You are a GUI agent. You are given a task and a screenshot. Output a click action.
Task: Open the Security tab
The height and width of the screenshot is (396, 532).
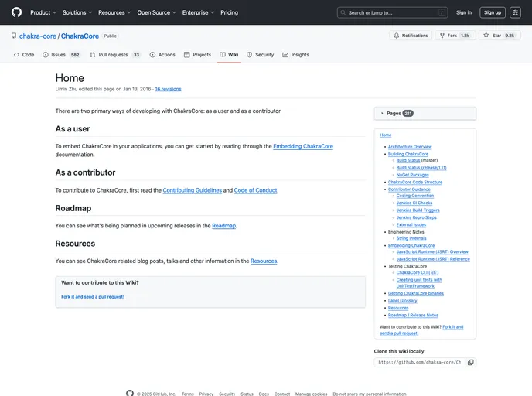pyautogui.click(x=261, y=55)
